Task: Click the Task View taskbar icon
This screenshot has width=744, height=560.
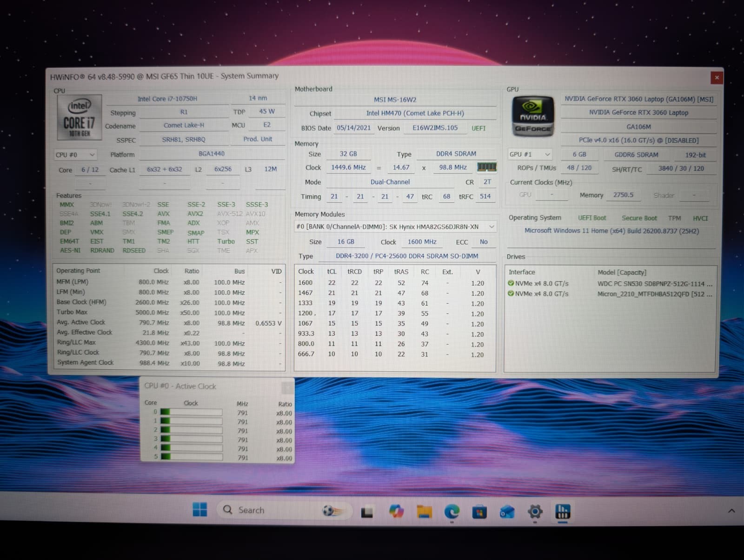Action: (367, 512)
